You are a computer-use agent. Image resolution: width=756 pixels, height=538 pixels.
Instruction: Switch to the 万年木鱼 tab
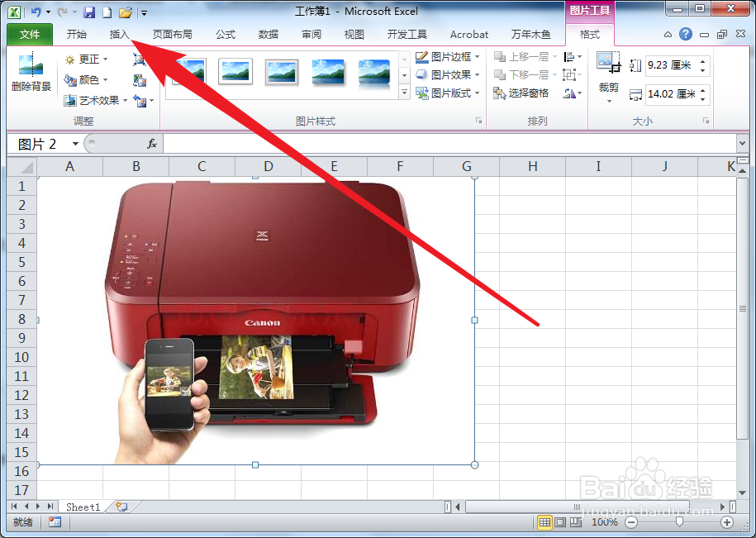coord(530,34)
